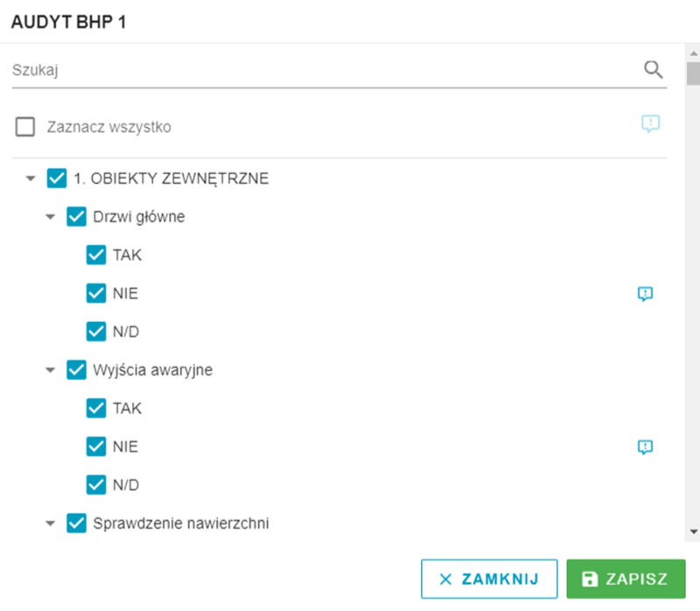
Task: Uncheck the 1. OBIEKTY ZEWNĘTRZNE checkbox
Action: point(57,179)
